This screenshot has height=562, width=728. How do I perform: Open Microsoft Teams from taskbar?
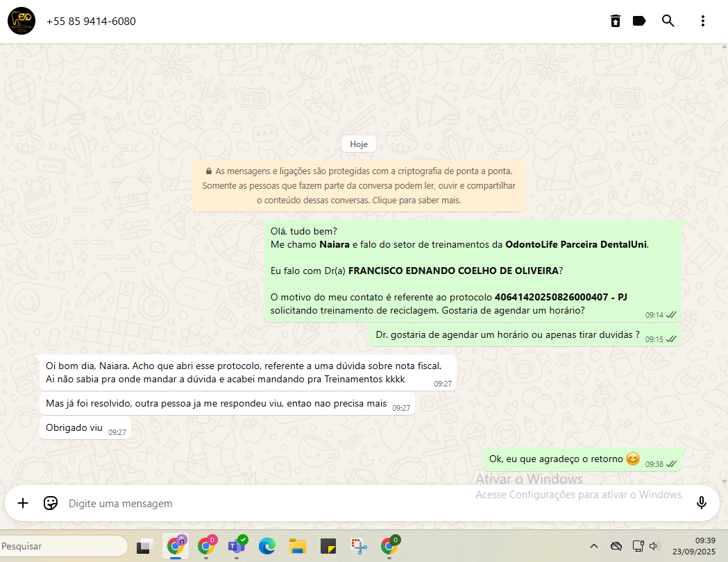coord(237,546)
